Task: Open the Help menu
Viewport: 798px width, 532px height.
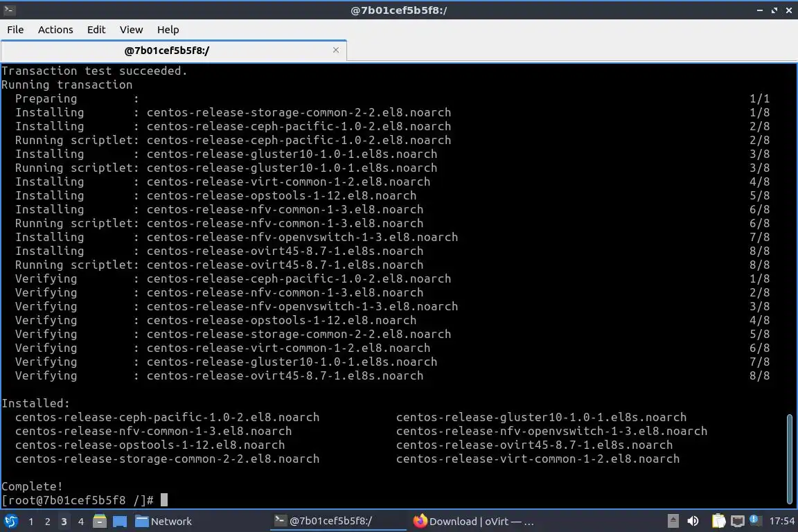Action: coord(168,30)
